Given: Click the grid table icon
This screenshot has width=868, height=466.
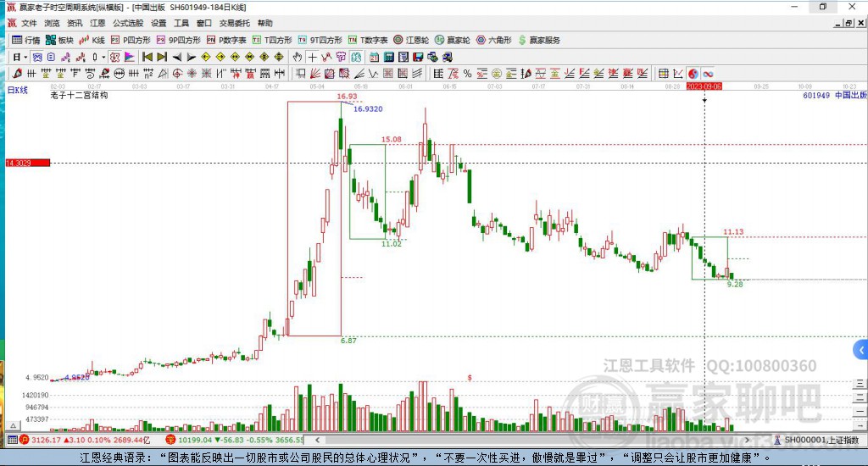Looking at the screenshot, I should point(663,74).
